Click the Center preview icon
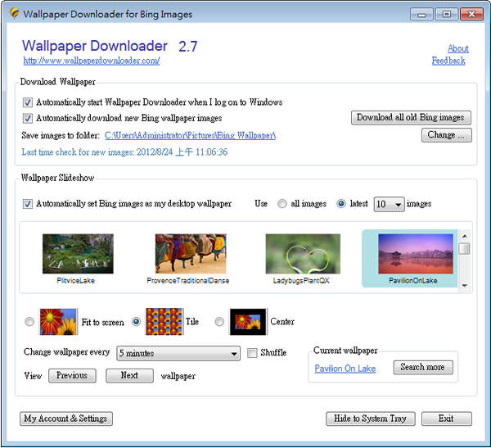 (248, 322)
